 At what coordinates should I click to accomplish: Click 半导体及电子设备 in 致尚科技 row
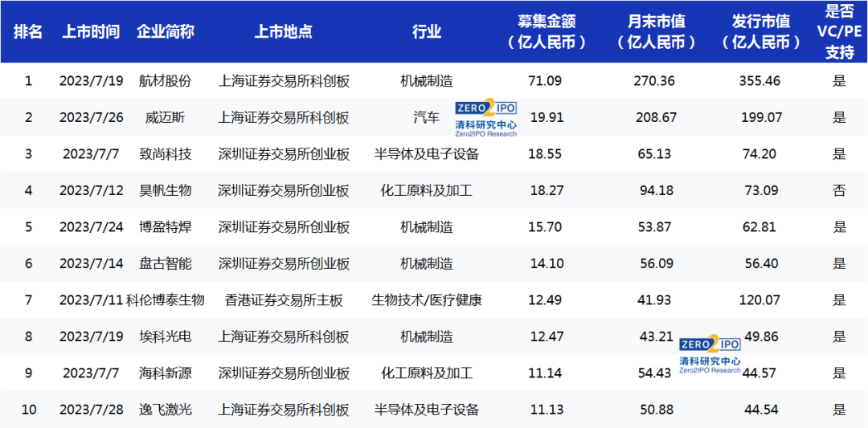click(x=427, y=154)
